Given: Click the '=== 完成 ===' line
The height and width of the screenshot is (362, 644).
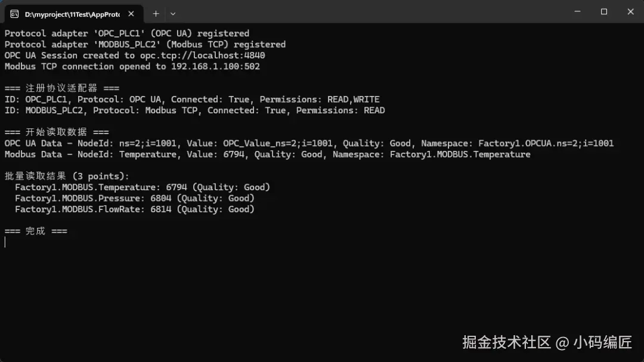Looking at the screenshot, I should (x=36, y=231).
